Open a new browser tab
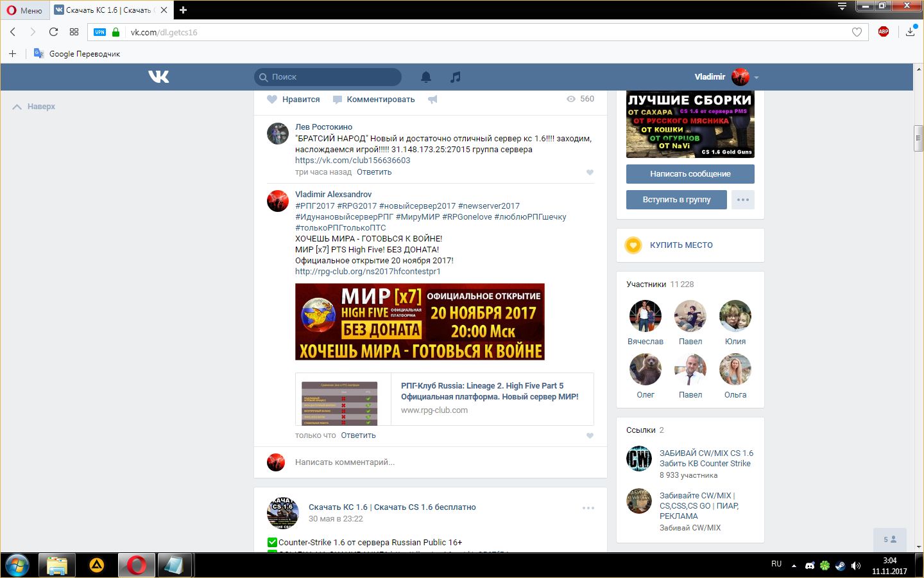This screenshot has height=578, width=924. tap(183, 10)
